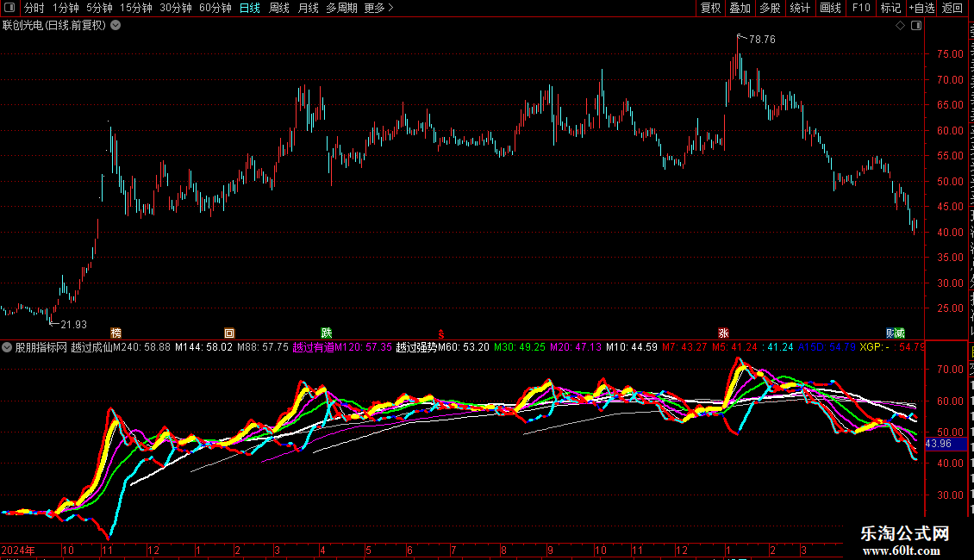This screenshot has height=560, width=974.
Task: Click the M240: 58.88 indicator value
Action: click(x=141, y=347)
